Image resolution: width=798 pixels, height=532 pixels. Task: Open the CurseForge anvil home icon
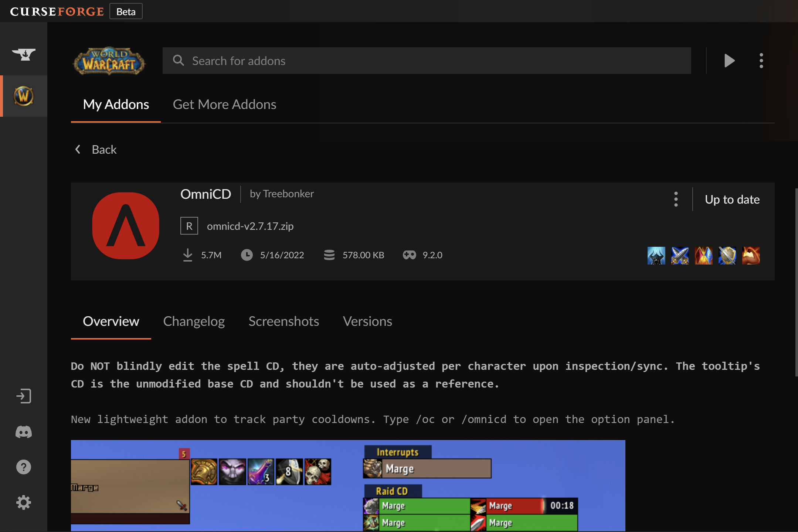[24, 55]
